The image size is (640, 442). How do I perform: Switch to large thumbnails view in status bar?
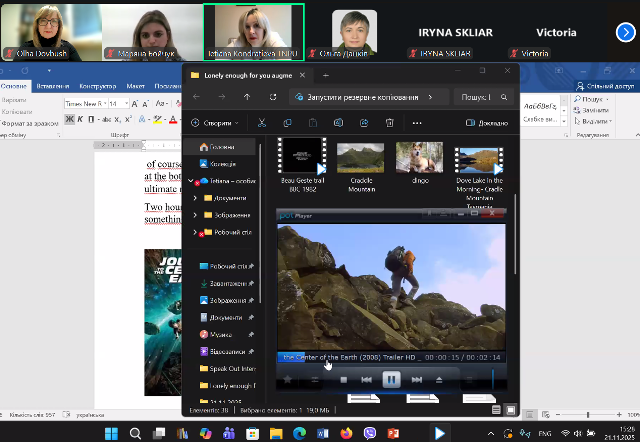pyautogui.click(x=512, y=409)
